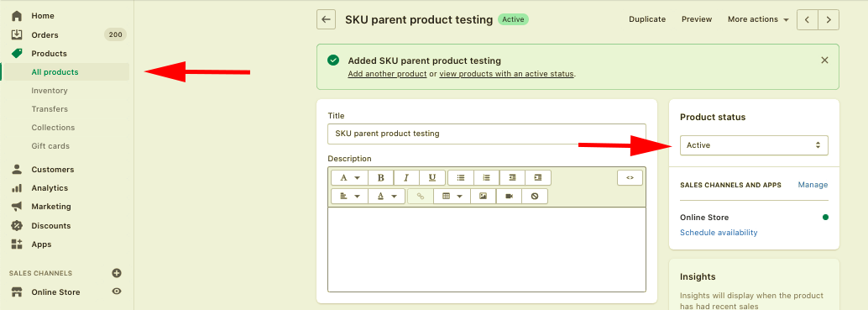Image resolution: width=868 pixels, height=310 pixels.
Task: Open the text color dropdown
Action: tap(386, 197)
